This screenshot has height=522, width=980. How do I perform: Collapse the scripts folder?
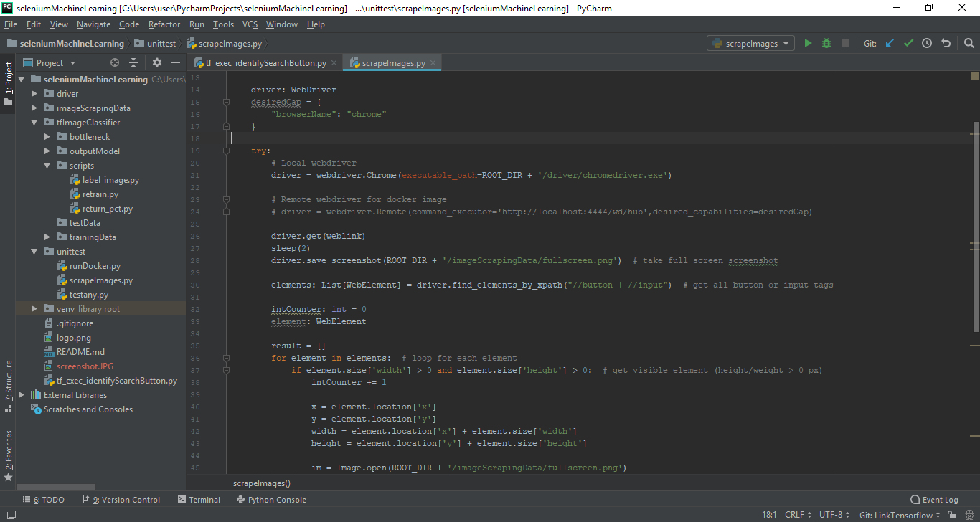47,166
